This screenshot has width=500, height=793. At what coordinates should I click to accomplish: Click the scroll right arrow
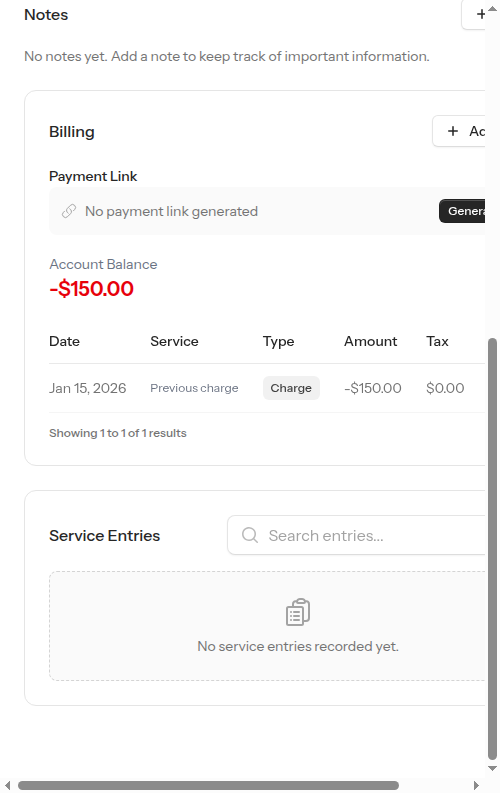click(476, 785)
